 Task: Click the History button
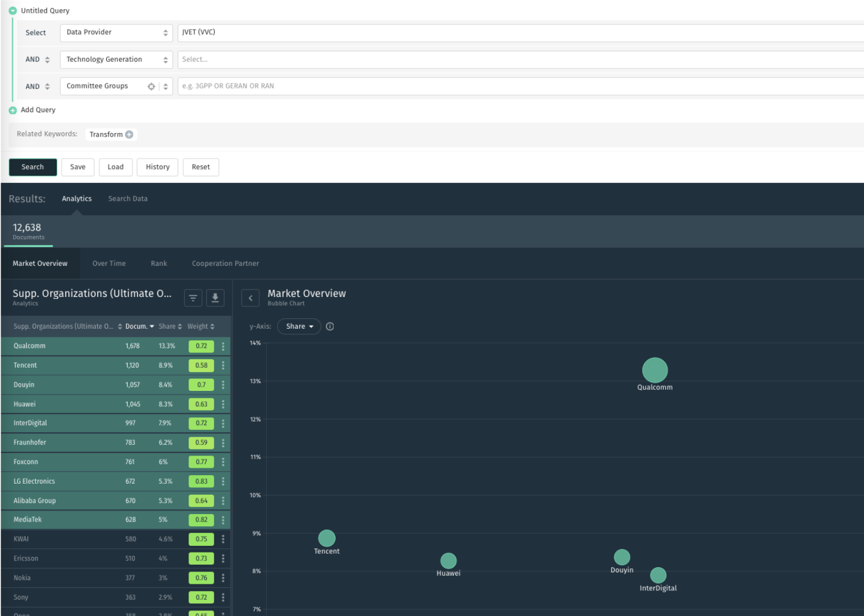(158, 167)
